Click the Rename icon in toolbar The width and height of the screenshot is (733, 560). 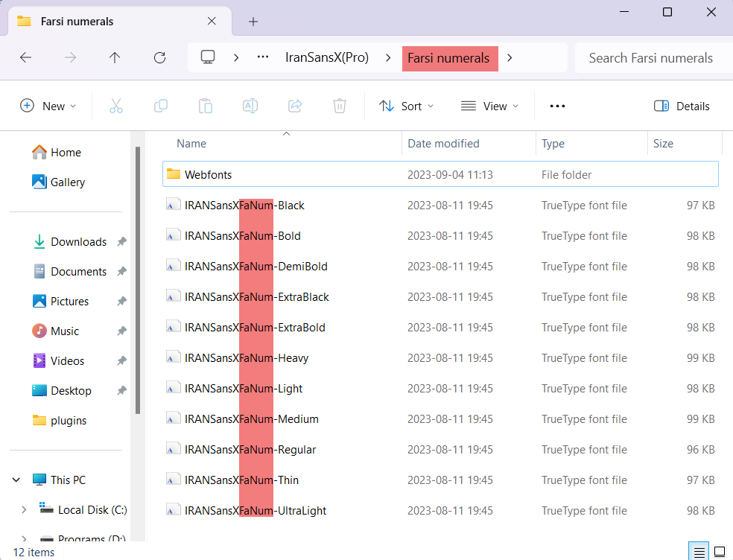250,106
